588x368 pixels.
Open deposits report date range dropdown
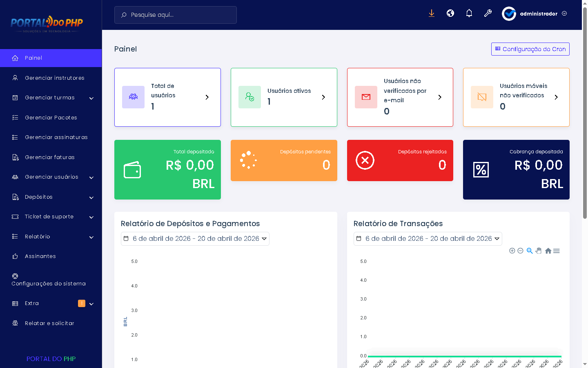pyautogui.click(x=195, y=239)
